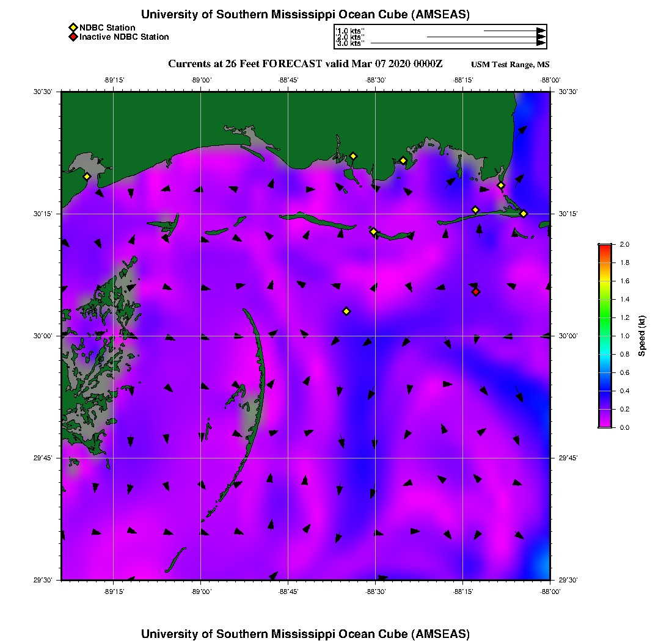Click the red inactive NDBC station marker on map
The width and height of the screenshot is (672, 641).
[476, 292]
